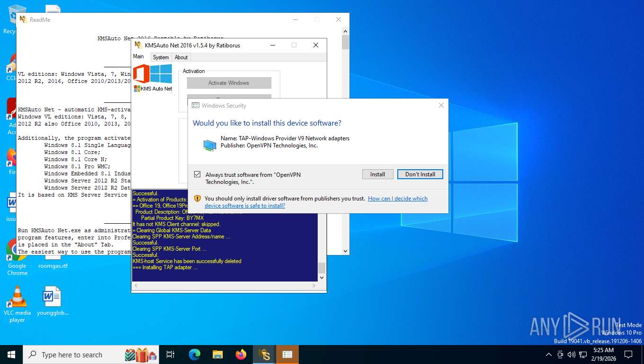The image size is (644, 364).
Task: Launch Microsoft Edge from the taskbar
Action: [x=195, y=355]
